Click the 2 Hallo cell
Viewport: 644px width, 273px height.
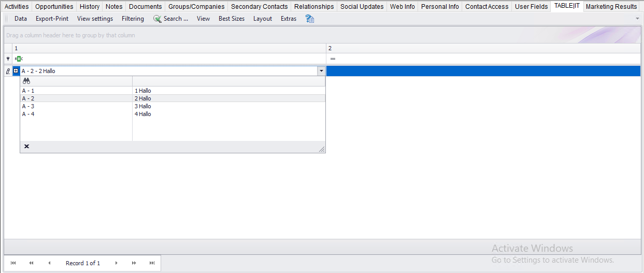pyautogui.click(x=229, y=98)
